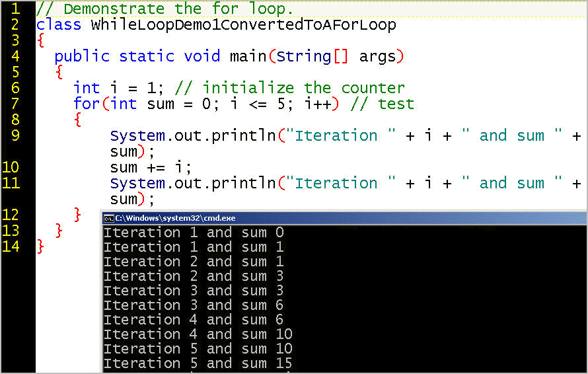The height and width of the screenshot is (374, 588).
Task: Click "System.out.println" on line 9
Action: pyautogui.click(x=193, y=136)
